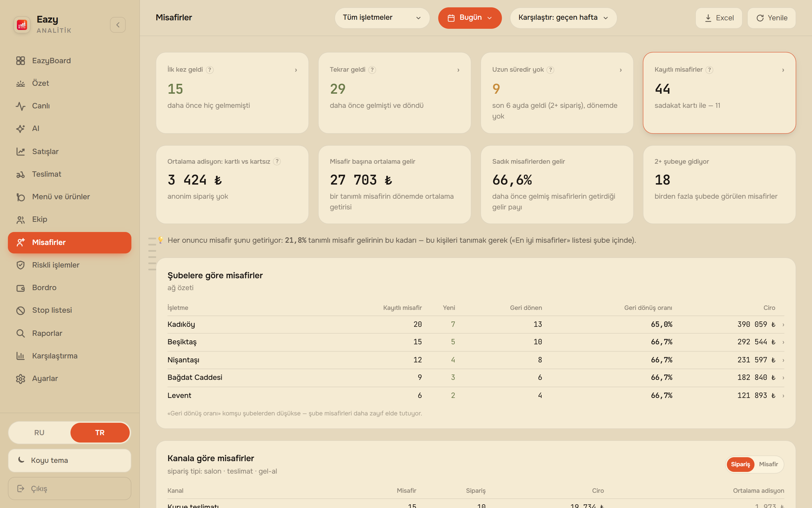This screenshot has height=508, width=812.
Task: Click the Bağdat Caddesi row name
Action: pyautogui.click(x=195, y=378)
